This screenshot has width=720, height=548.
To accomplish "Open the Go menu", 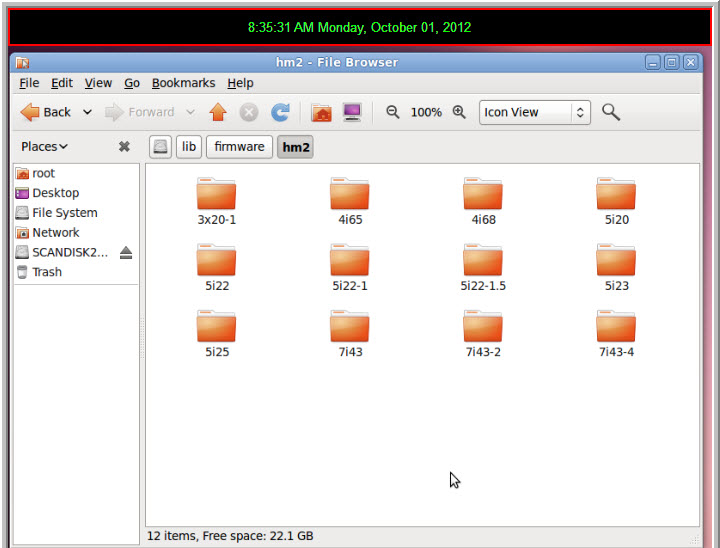I will coord(132,83).
